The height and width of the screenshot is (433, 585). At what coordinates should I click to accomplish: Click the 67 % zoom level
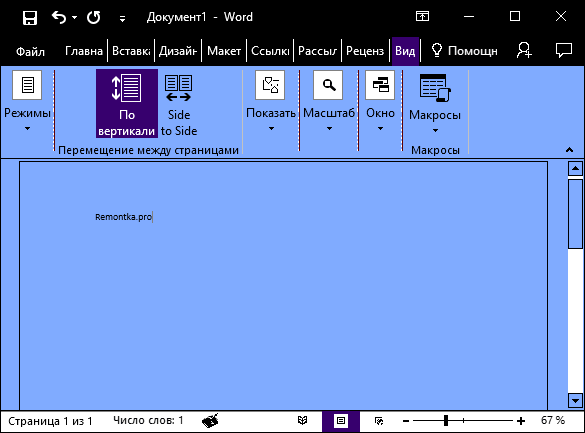point(553,421)
